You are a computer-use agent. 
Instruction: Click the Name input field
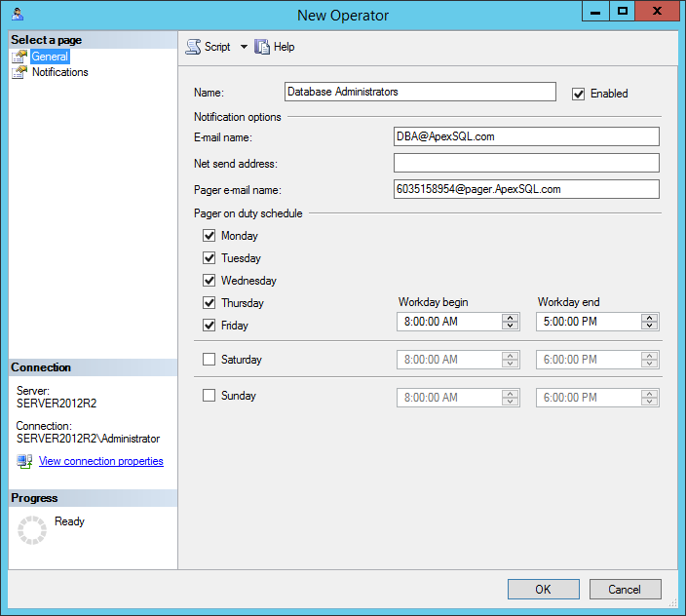(x=420, y=92)
